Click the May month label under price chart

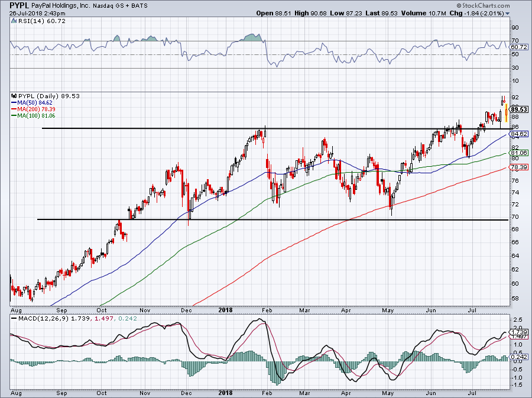tap(388, 310)
